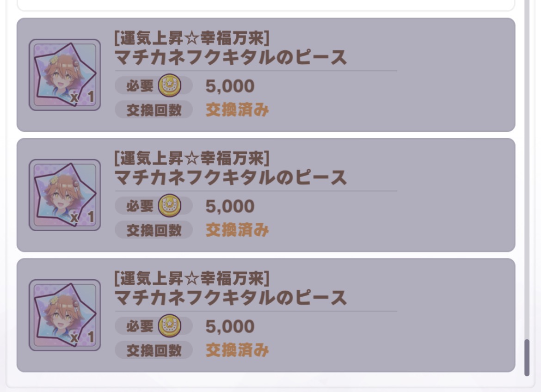
Task: Click the 交換回数 label in the top card
Action: [x=154, y=110]
